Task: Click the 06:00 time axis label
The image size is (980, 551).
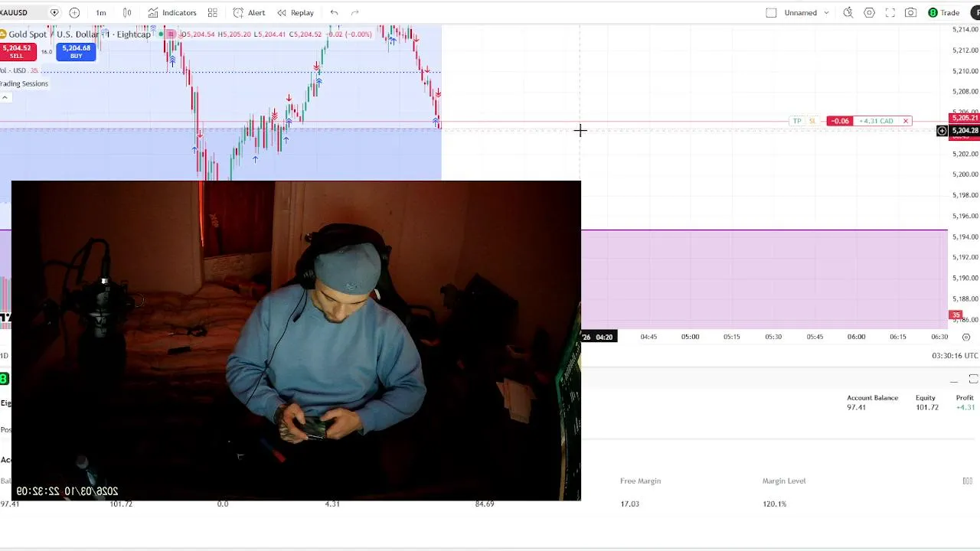Action: pyautogui.click(x=856, y=337)
